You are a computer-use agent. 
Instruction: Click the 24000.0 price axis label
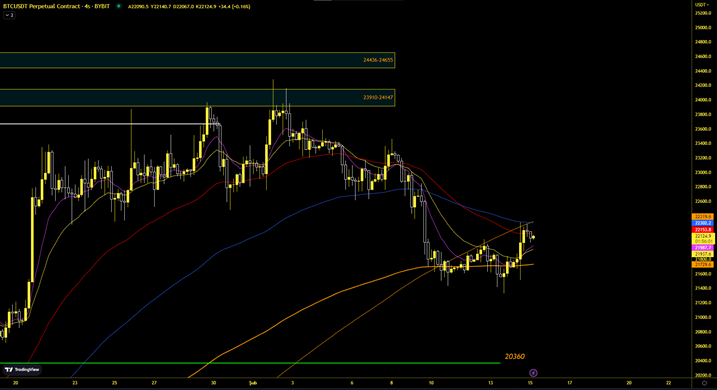click(703, 100)
